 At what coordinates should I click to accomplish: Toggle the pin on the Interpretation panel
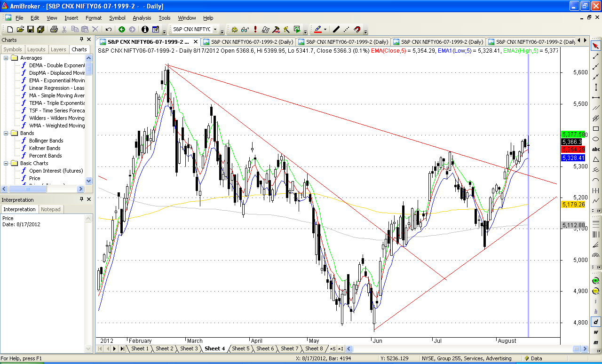(81, 200)
